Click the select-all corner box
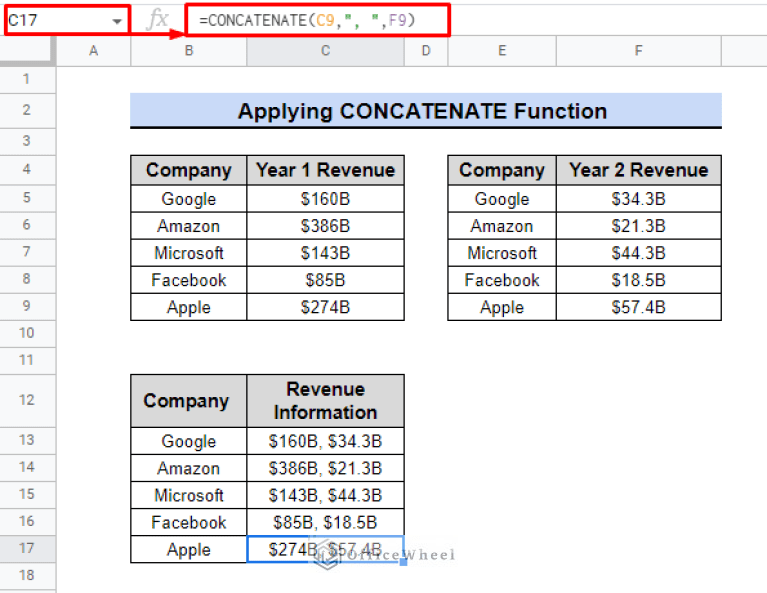 point(27,50)
